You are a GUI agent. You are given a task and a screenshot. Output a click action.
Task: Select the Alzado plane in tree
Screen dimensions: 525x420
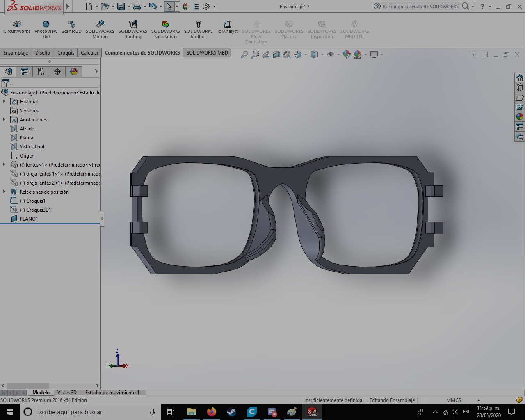[x=27, y=128]
